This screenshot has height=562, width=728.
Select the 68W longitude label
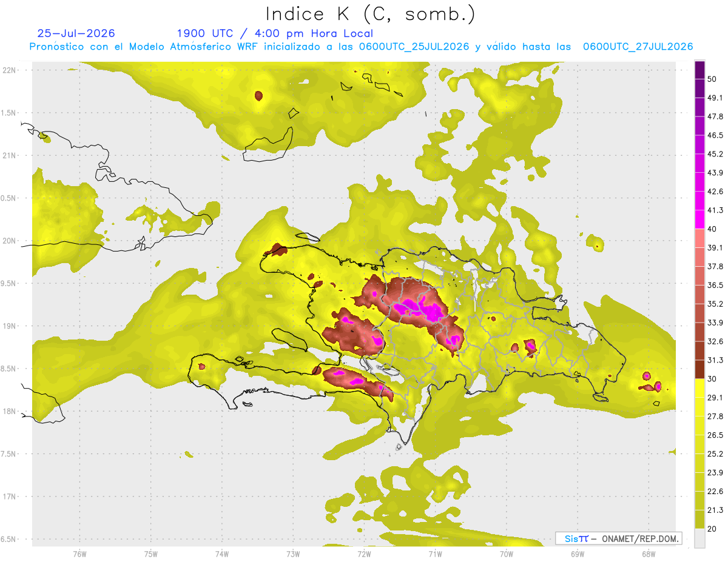tap(649, 554)
